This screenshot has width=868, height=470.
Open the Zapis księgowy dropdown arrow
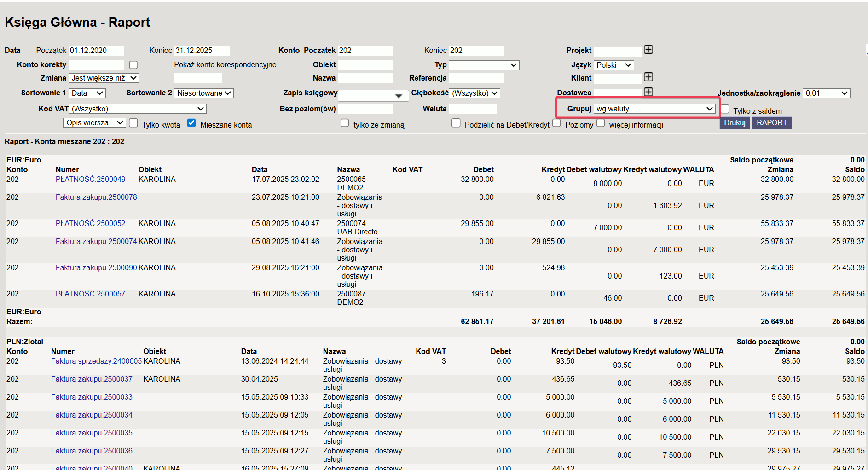coord(399,96)
